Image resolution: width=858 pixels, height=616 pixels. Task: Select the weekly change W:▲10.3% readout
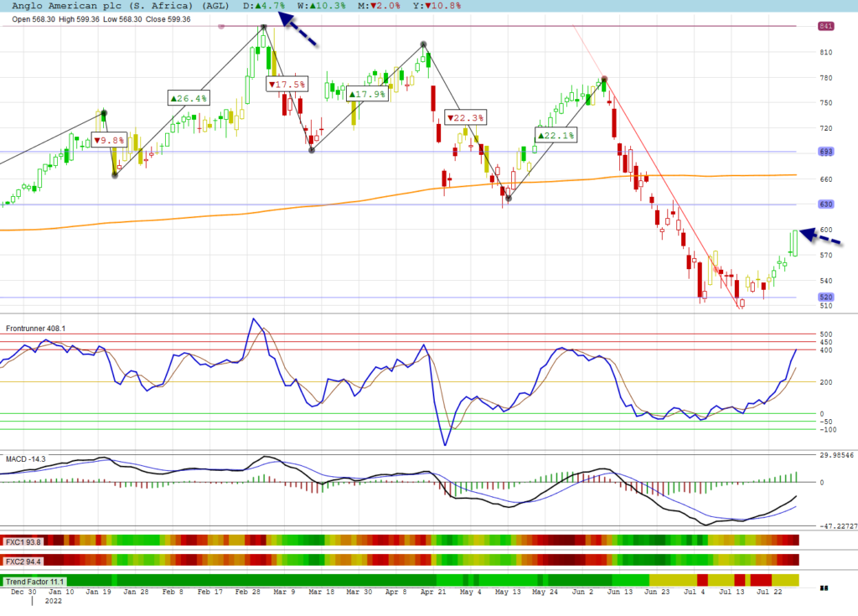coord(322,6)
